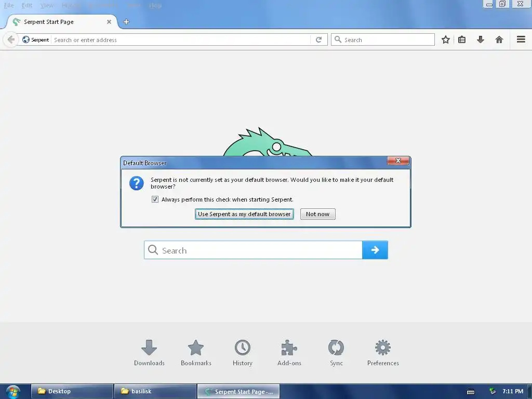Click the Windows Start button
Viewport: 532px width, 399px height.
point(13,392)
